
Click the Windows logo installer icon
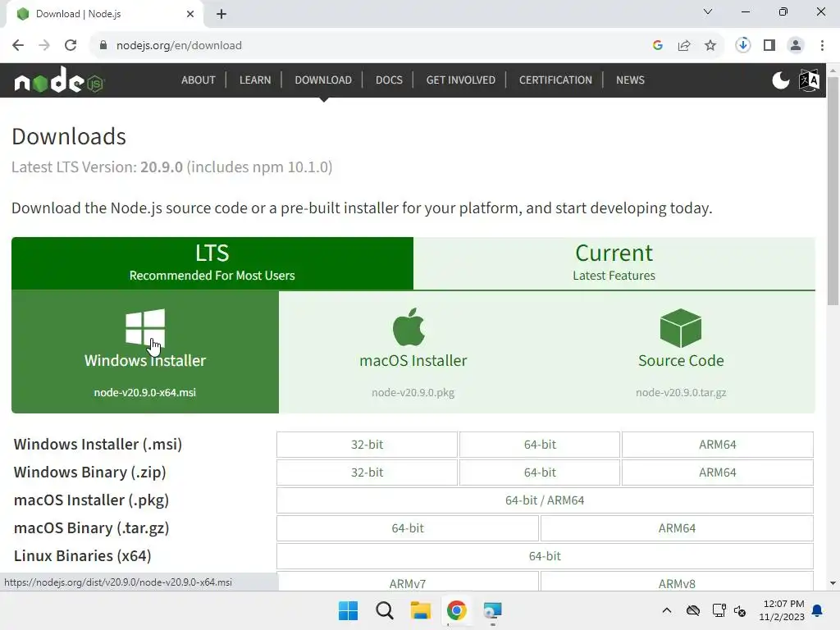(145, 327)
